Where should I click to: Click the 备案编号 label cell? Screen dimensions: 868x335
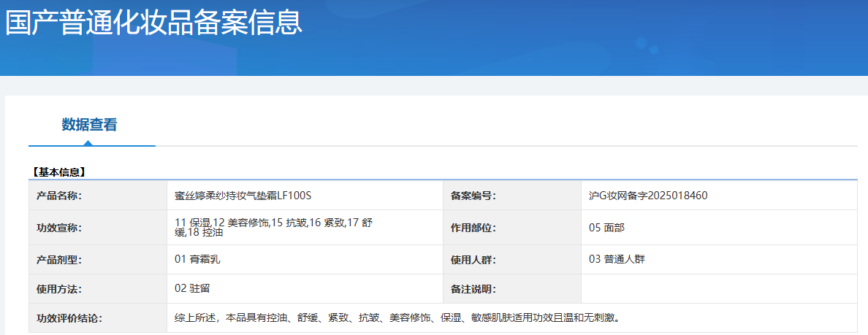tap(512, 196)
